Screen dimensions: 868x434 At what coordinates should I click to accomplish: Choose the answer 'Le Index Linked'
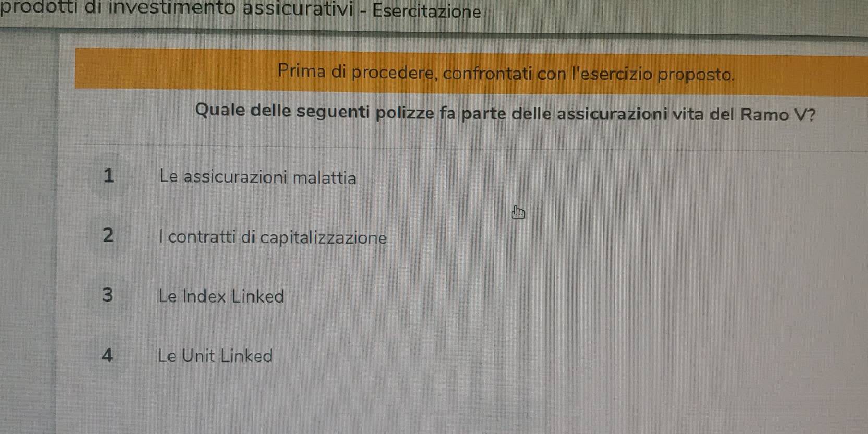pos(221,296)
